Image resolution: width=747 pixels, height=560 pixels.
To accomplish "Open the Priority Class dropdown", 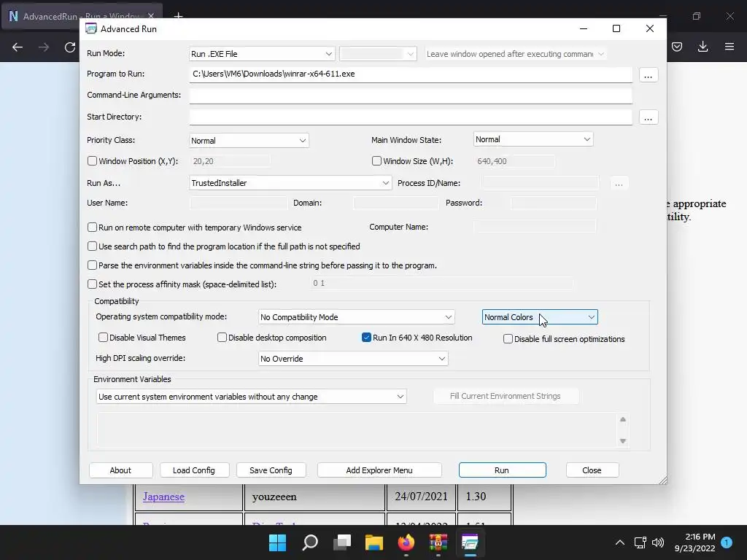I will click(x=249, y=141).
